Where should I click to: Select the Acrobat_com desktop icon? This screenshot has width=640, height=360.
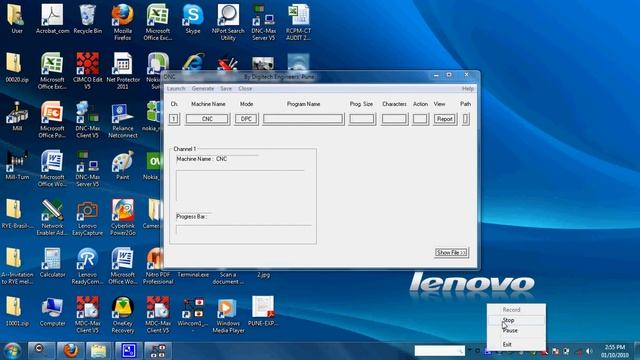click(52, 19)
